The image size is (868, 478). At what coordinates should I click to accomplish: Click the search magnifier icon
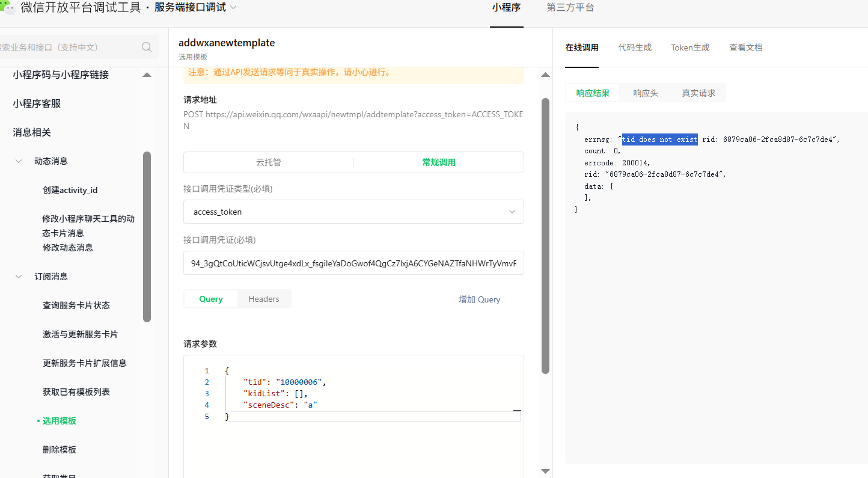click(x=147, y=47)
